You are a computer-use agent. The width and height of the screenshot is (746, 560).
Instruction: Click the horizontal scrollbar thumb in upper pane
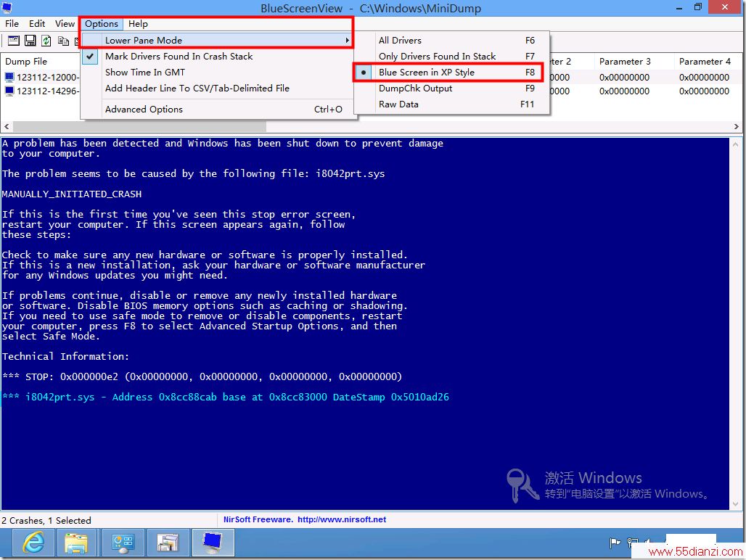click(x=139, y=126)
